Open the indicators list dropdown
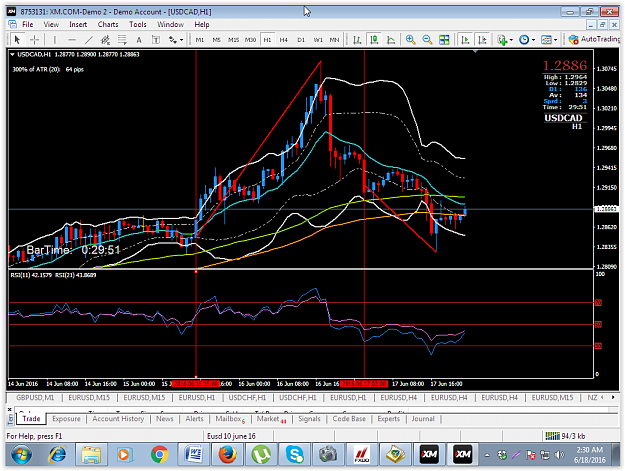 pyautogui.click(x=505, y=39)
